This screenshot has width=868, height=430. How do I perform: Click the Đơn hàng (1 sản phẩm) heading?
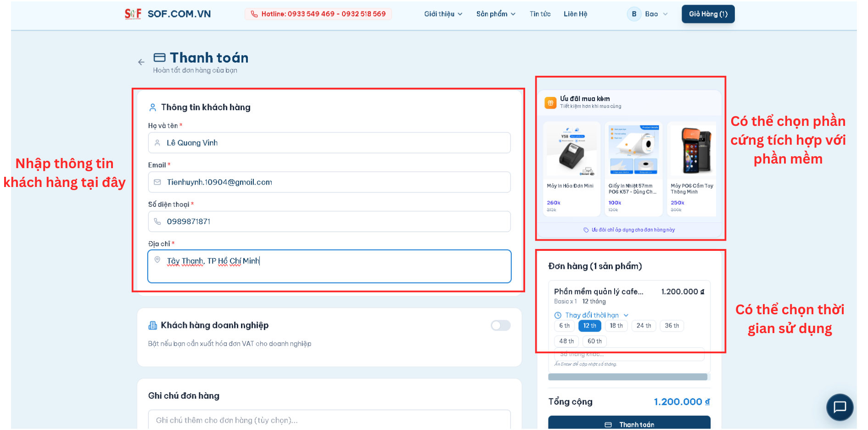[595, 266]
